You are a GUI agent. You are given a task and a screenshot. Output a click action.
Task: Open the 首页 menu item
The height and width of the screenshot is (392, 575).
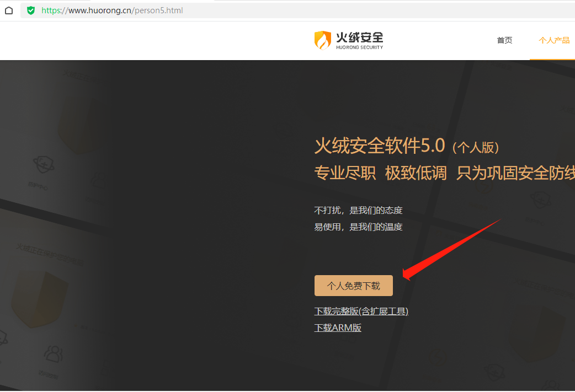click(x=504, y=40)
